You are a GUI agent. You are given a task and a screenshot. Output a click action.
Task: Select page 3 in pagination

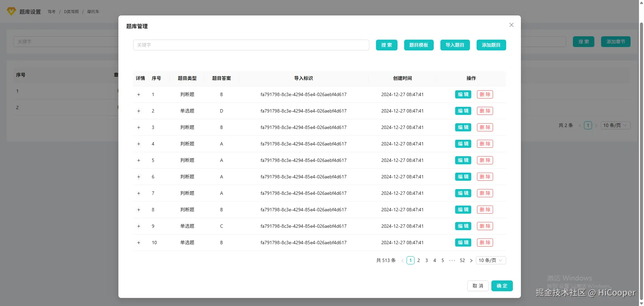[426, 260]
